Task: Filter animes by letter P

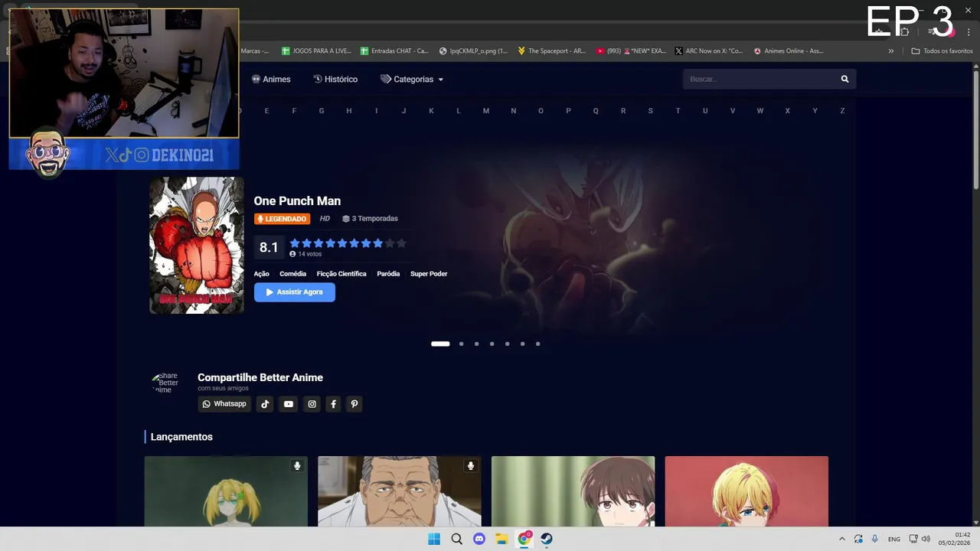Action: (568, 111)
